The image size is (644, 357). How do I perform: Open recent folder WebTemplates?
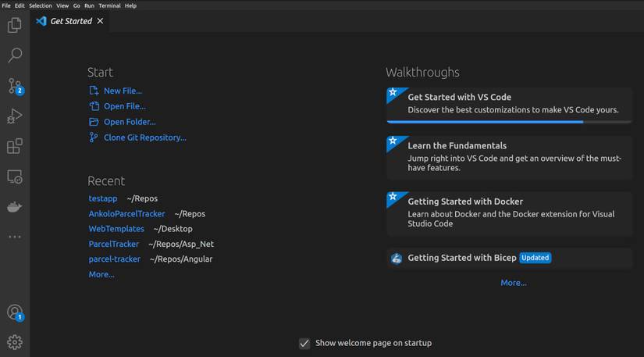[116, 228]
